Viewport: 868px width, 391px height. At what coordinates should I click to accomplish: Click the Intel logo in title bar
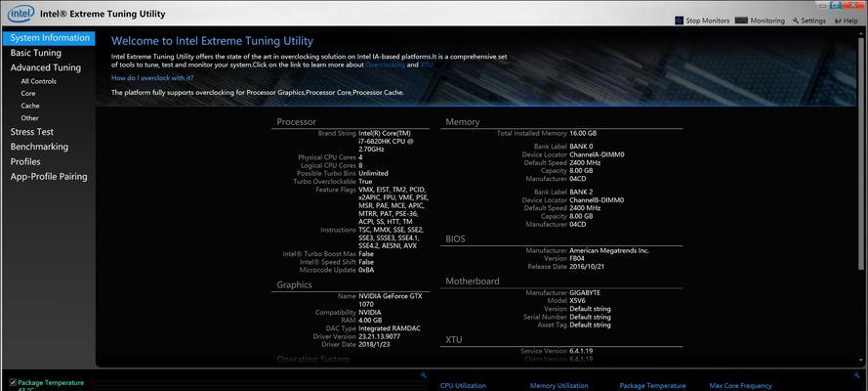coord(21,14)
